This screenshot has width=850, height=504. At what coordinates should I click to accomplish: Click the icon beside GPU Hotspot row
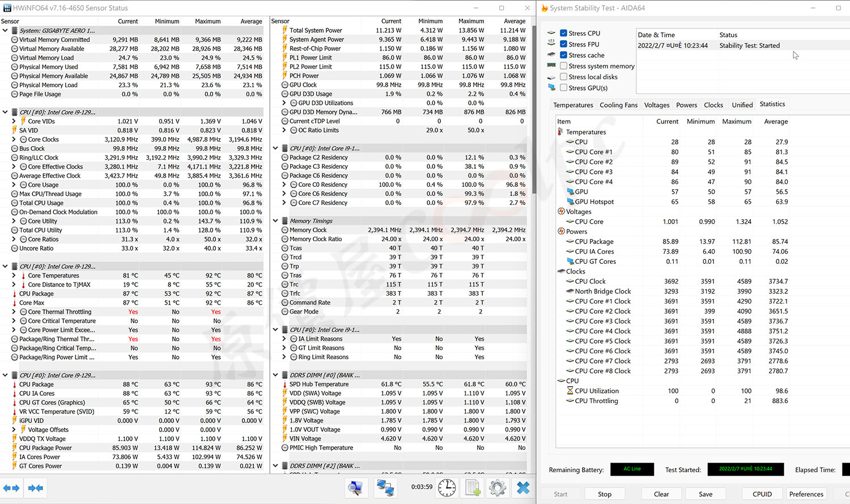pyautogui.click(x=570, y=202)
